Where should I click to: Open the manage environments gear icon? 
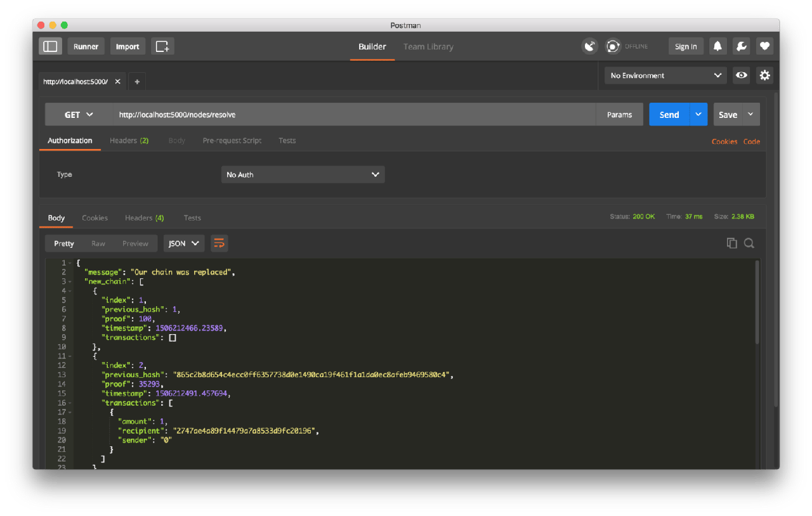(764, 75)
